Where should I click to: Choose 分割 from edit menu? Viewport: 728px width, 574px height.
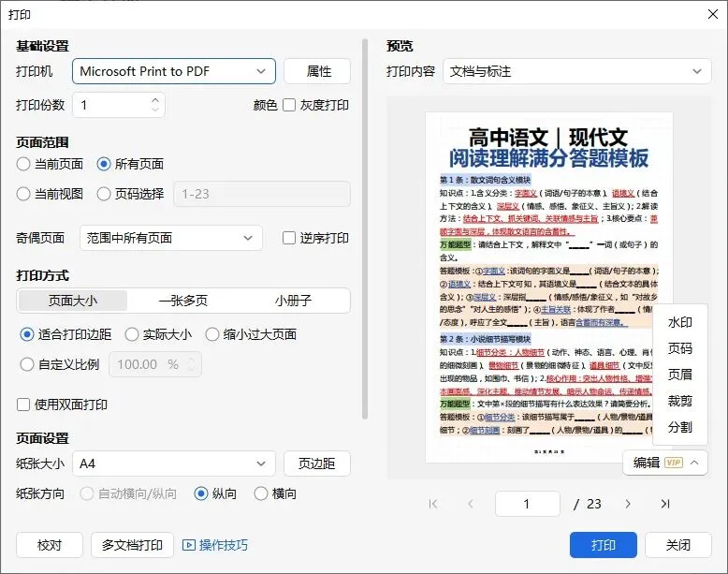[679, 427]
